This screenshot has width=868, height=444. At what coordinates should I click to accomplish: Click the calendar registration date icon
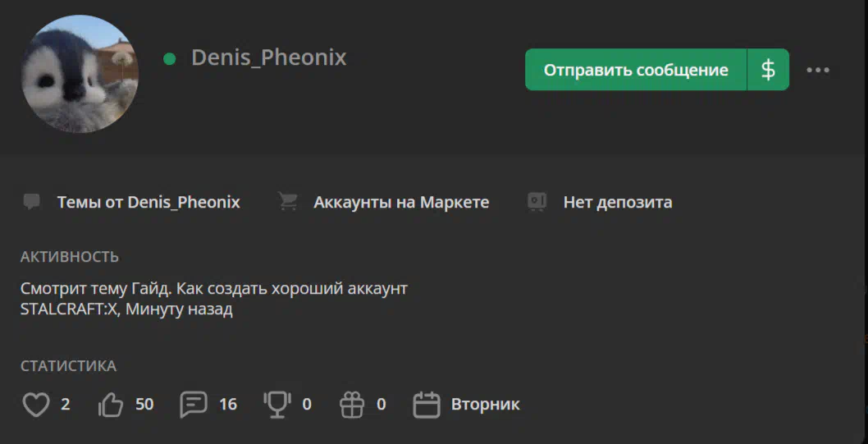427,405
